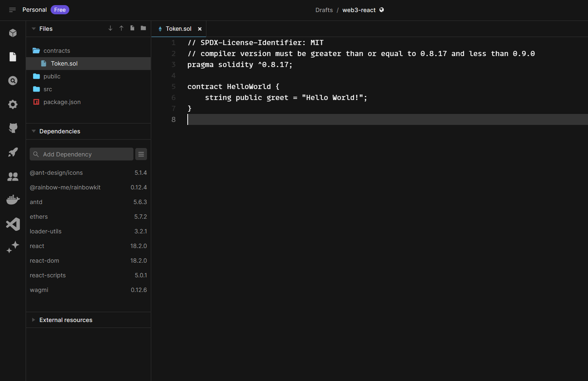Image resolution: width=588 pixels, height=381 pixels.
Task: Select the ethers dependency row
Action: [x=88, y=217]
